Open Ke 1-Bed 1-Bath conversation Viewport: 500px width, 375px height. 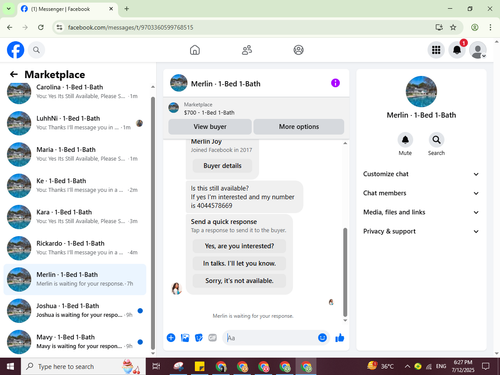[x=75, y=185]
